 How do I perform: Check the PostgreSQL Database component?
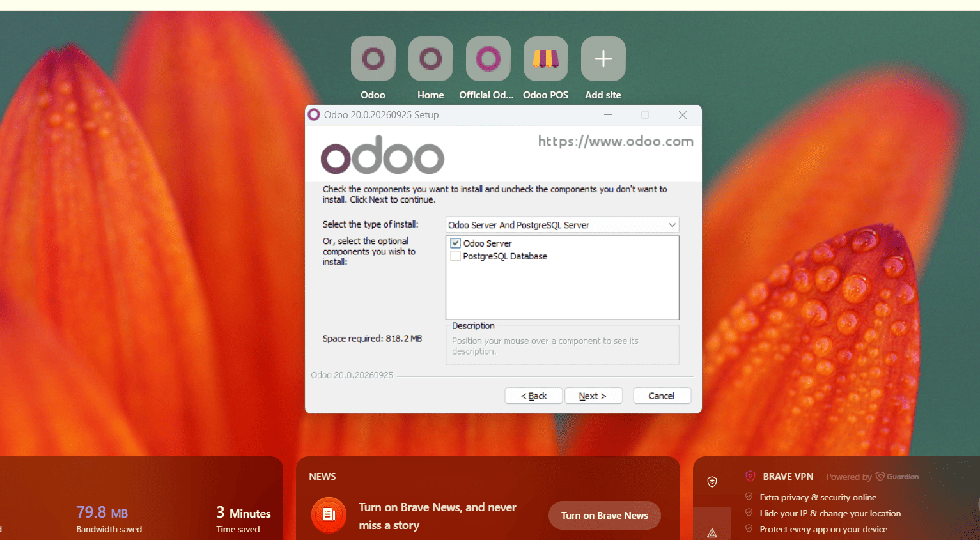tap(456, 256)
